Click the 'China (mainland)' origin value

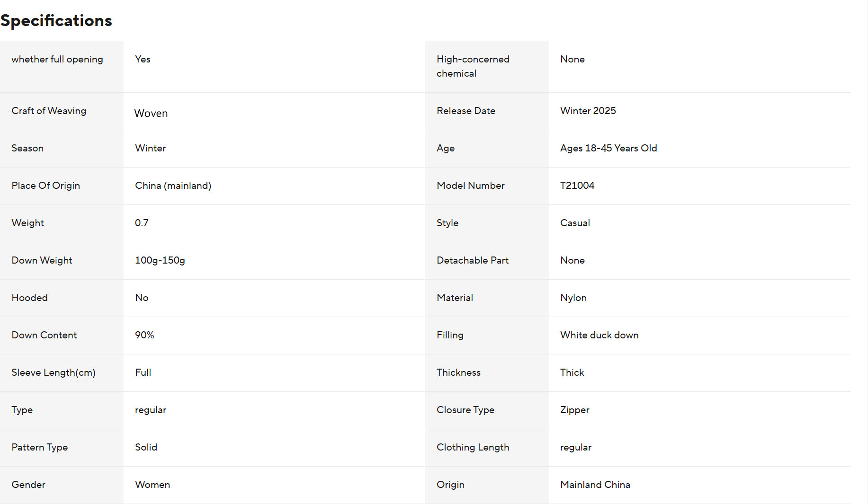173,186
